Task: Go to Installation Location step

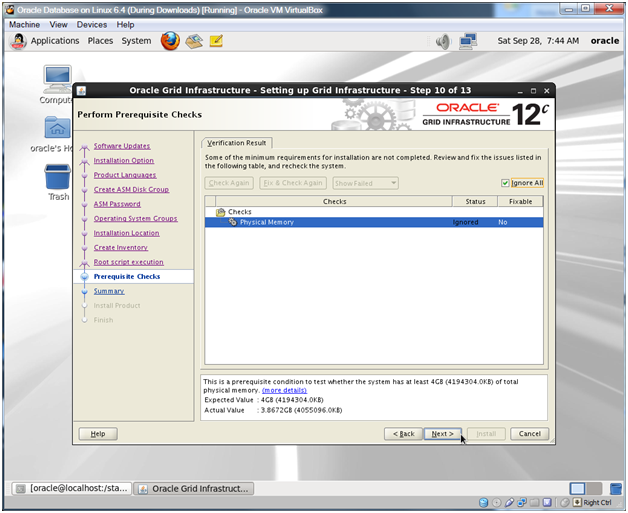Action: [126, 233]
